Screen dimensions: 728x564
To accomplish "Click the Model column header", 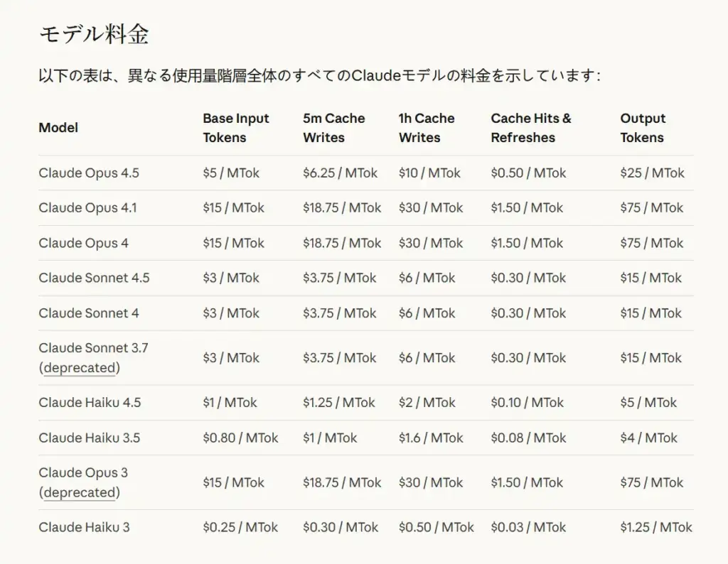I will [58, 128].
